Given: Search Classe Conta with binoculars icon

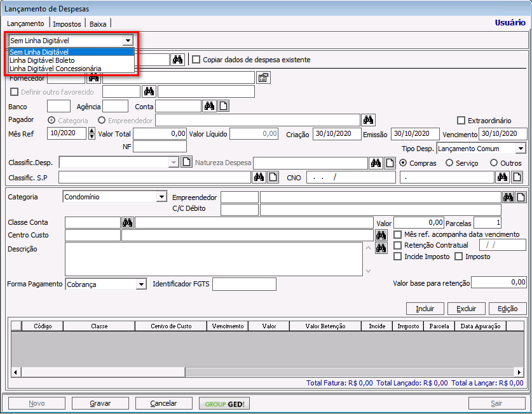Looking at the screenshot, I should pos(128,223).
